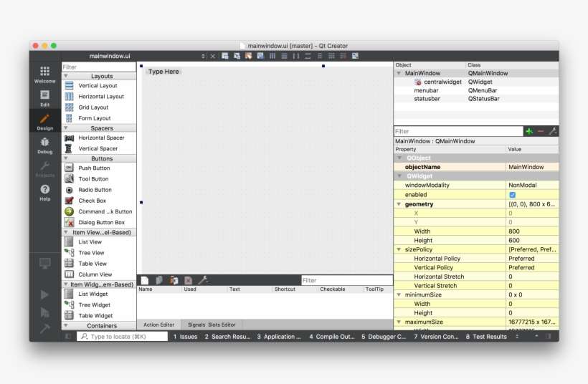The width and height of the screenshot is (588, 384).
Task: Click property editor wrench icon
Action: [x=553, y=131]
